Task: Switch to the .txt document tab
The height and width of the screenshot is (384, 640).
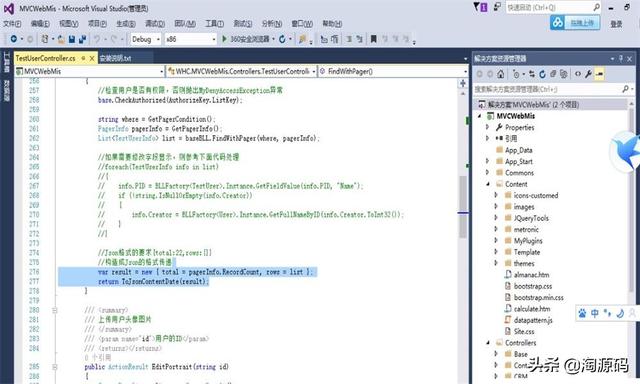Action: click(x=116, y=58)
